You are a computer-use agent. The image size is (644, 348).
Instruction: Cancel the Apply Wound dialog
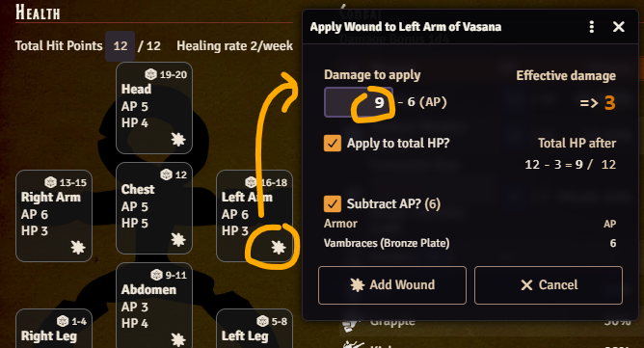549,285
